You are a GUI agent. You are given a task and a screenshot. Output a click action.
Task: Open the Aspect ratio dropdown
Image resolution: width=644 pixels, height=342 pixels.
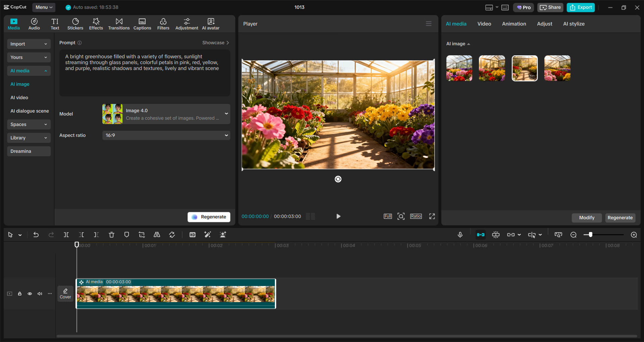click(x=166, y=135)
